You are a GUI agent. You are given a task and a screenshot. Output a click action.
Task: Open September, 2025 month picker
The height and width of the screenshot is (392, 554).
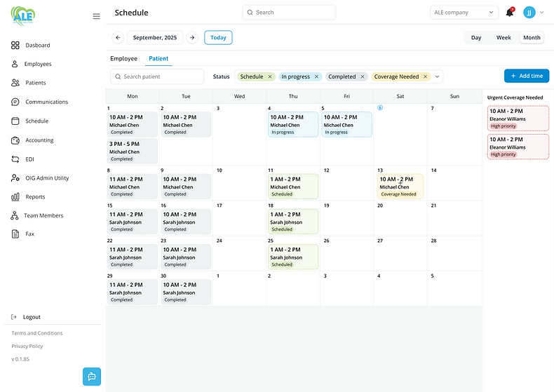pos(155,37)
